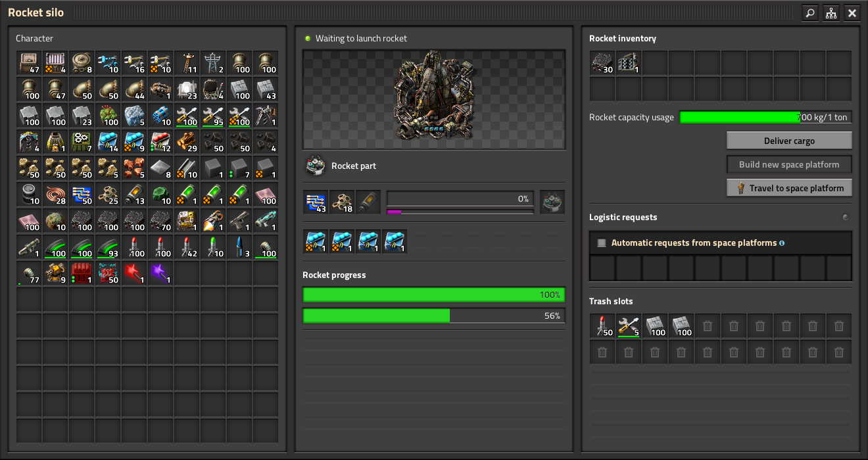Select the green-tipped rocket stack of 10

213,247
